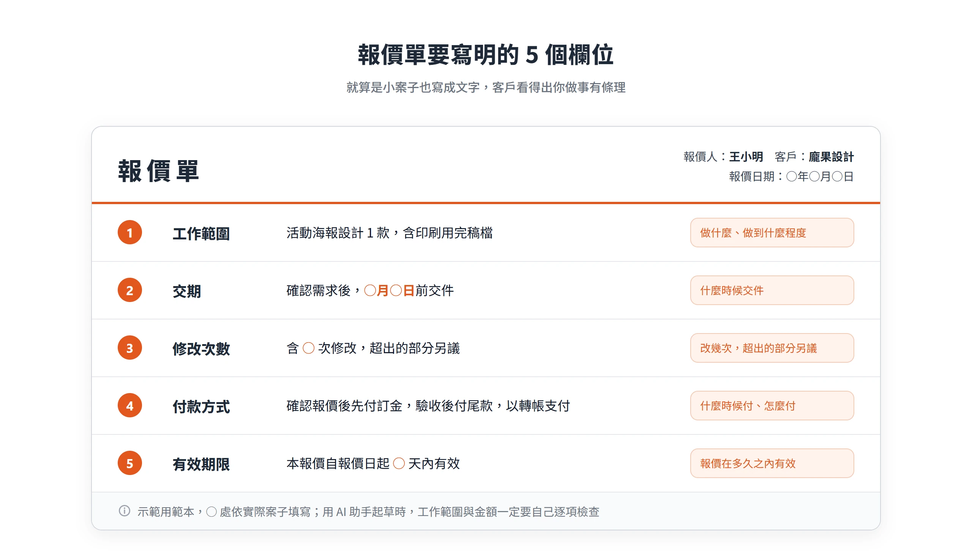The height and width of the screenshot is (560, 972).
Task: Click the number 1 badge beside 工作範圍
Action: pos(130,232)
